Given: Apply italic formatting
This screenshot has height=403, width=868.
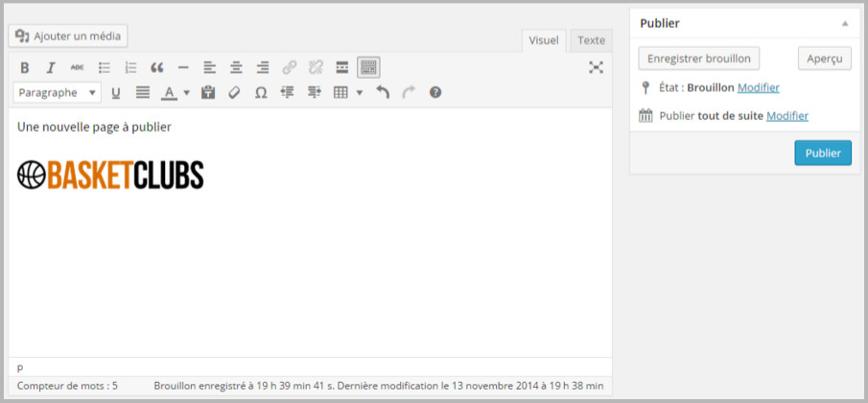Looking at the screenshot, I should tap(51, 67).
